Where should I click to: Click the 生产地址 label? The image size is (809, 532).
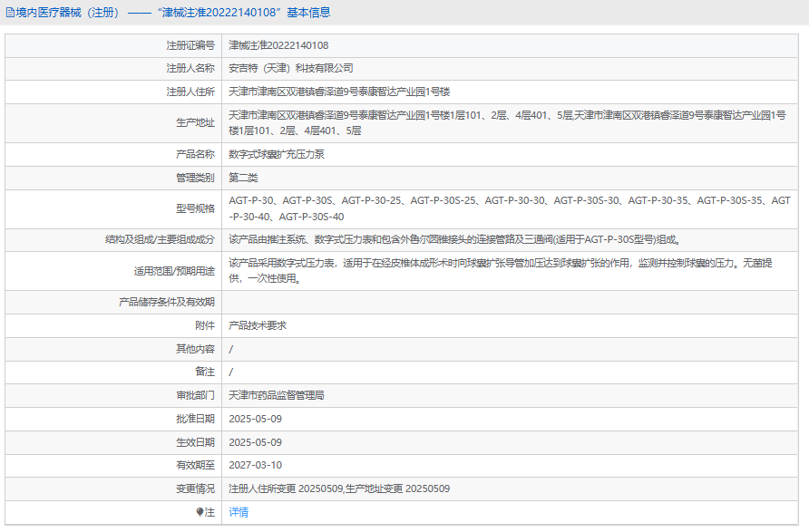(196, 122)
